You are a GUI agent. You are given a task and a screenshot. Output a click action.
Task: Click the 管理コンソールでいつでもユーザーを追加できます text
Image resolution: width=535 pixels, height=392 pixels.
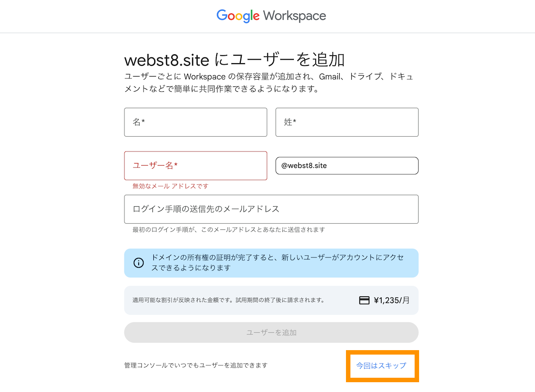(x=196, y=365)
